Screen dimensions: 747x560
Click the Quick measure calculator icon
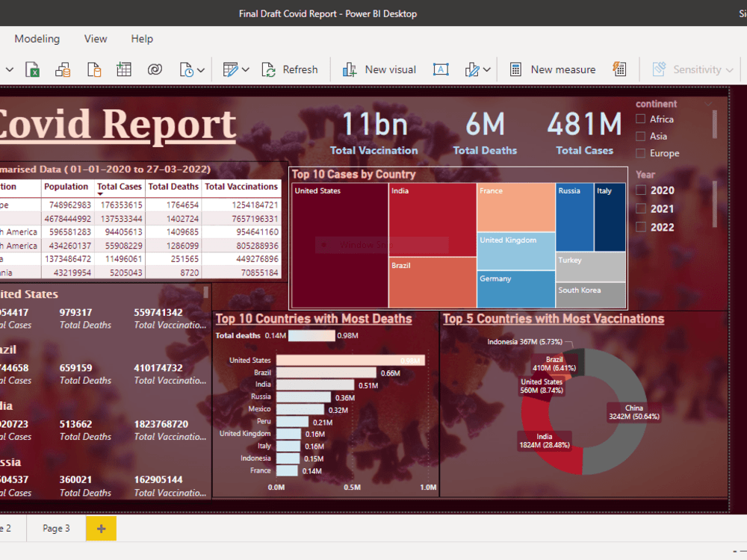619,69
